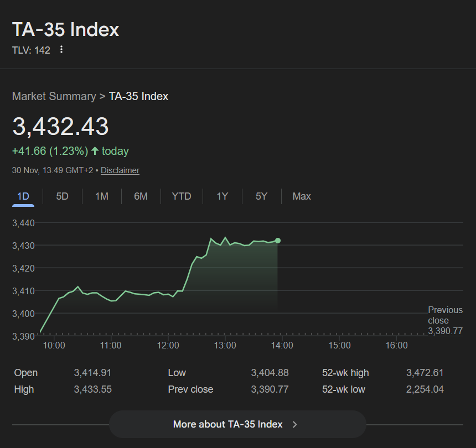Click the 52-wk high value 3,472.61

[425, 372]
